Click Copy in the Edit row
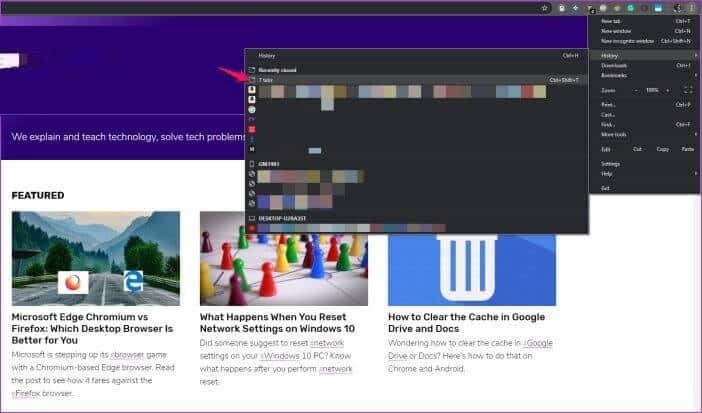 pyautogui.click(x=663, y=149)
